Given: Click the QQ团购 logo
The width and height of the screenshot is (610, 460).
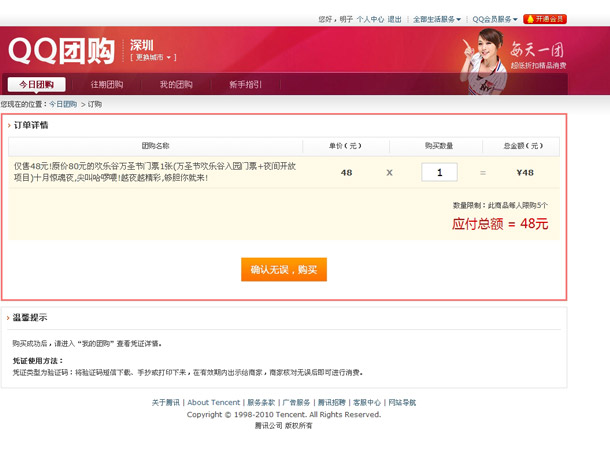Looking at the screenshot, I should pyautogui.click(x=61, y=51).
